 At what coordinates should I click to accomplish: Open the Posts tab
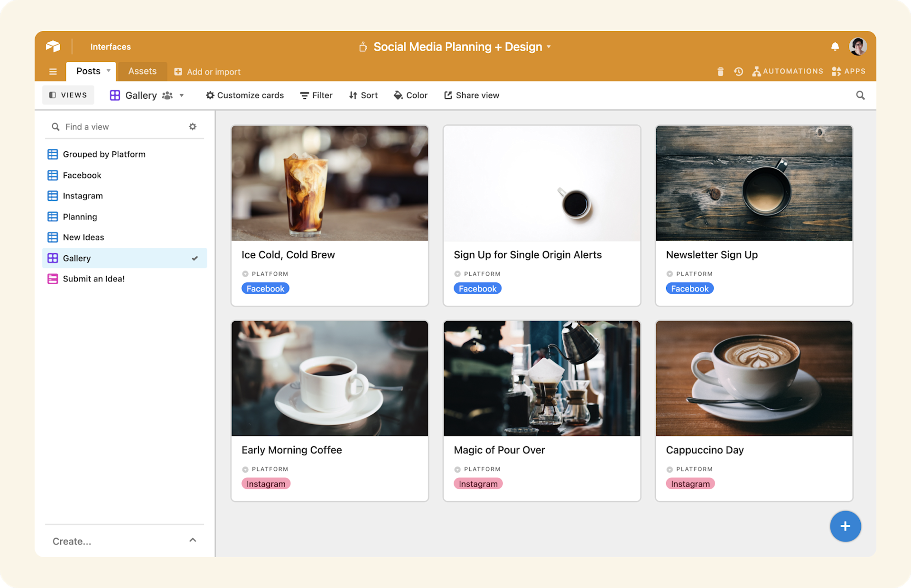pyautogui.click(x=88, y=71)
